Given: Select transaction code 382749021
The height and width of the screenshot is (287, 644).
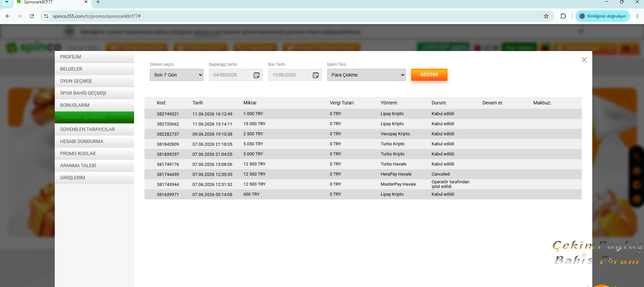Looking at the screenshot, I should point(168,114).
